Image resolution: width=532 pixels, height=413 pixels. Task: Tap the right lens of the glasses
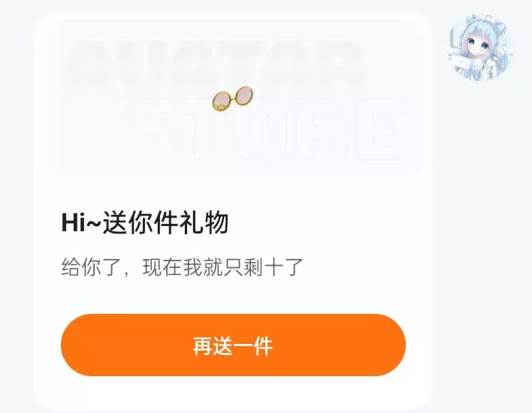244,95
